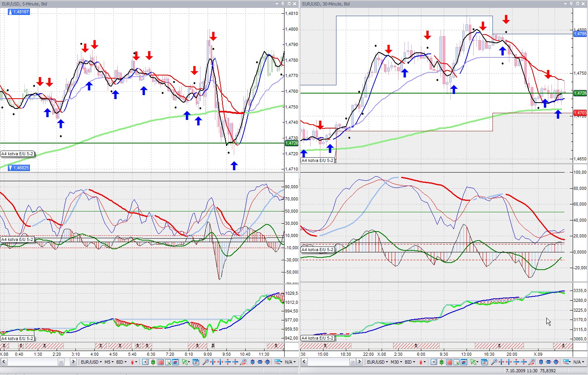Open the M5 timeframe dropdown
Screen dimensions: 588x375
click(109, 362)
